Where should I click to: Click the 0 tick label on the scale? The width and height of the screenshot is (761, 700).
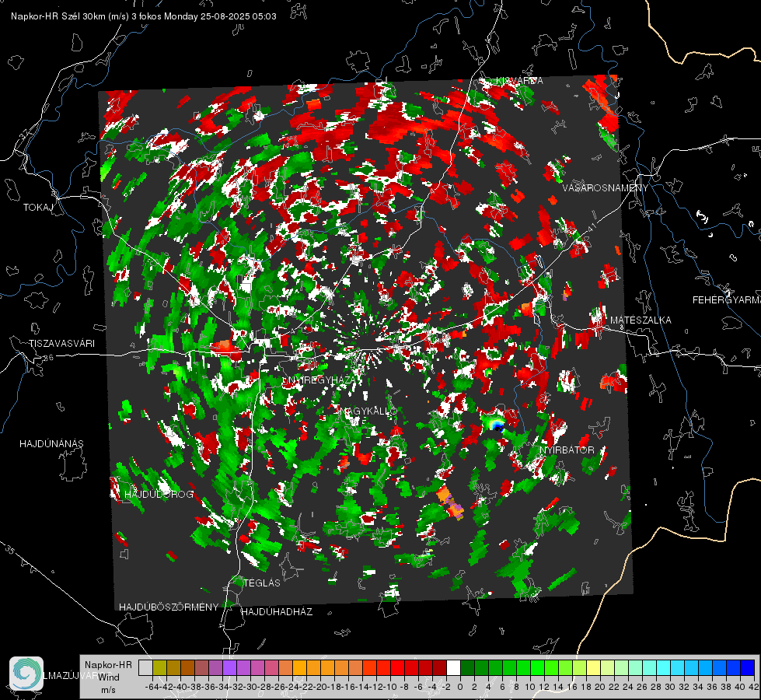pyautogui.click(x=459, y=687)
